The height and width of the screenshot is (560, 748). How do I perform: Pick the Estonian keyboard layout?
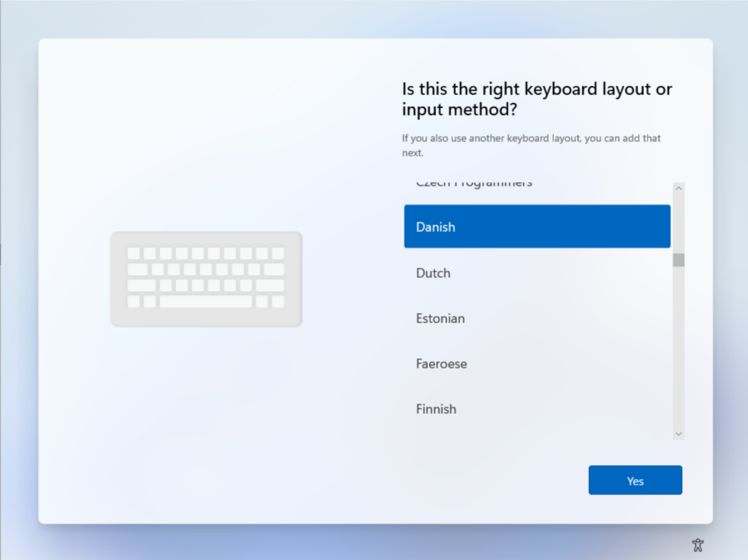click(x=537, y=318)
